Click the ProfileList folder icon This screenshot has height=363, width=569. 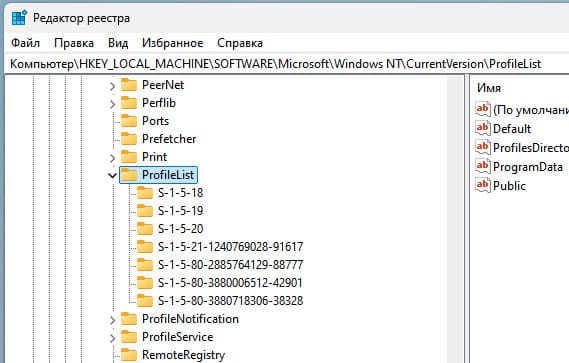129,175
